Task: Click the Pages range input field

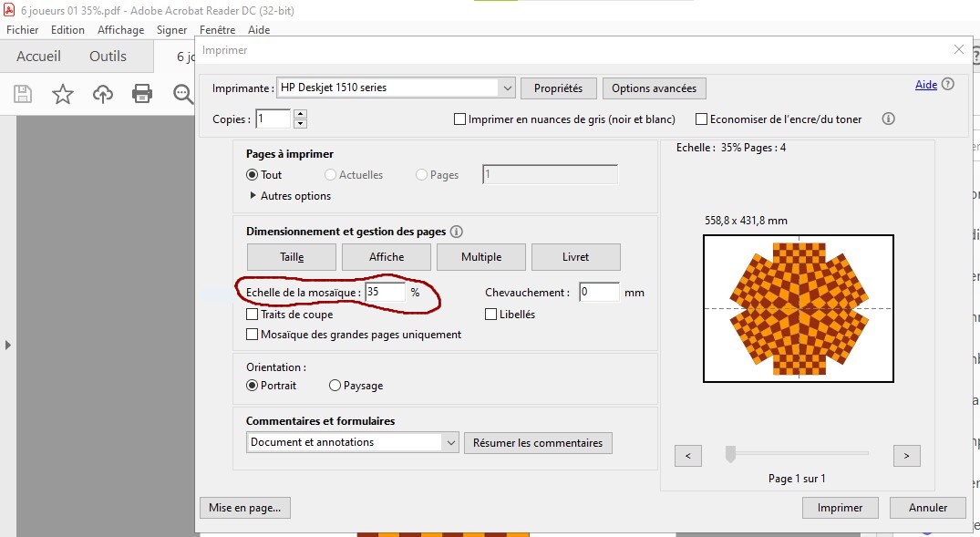Action: [x=550, y=174]
